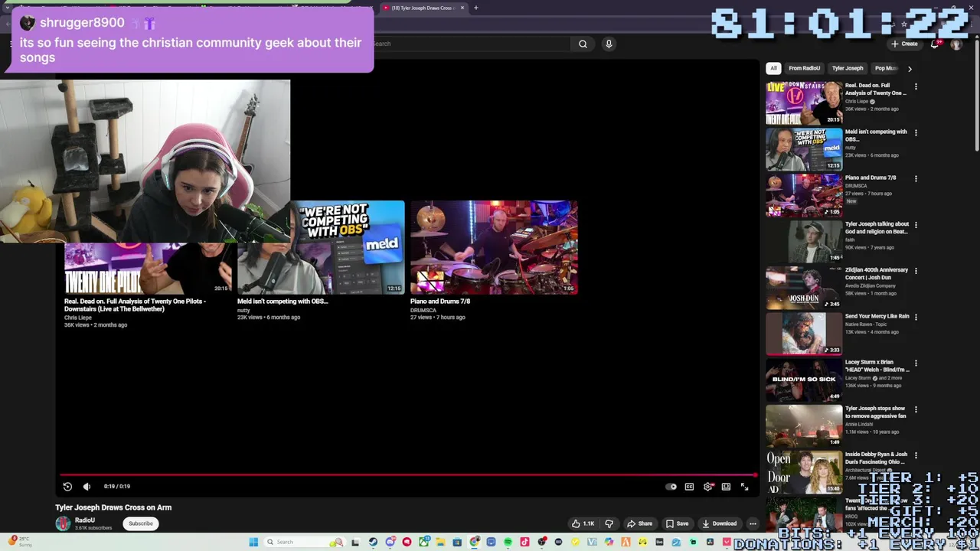Switch the player to theater mode
This screenshot has width=980, height=551.
[726, 487]
